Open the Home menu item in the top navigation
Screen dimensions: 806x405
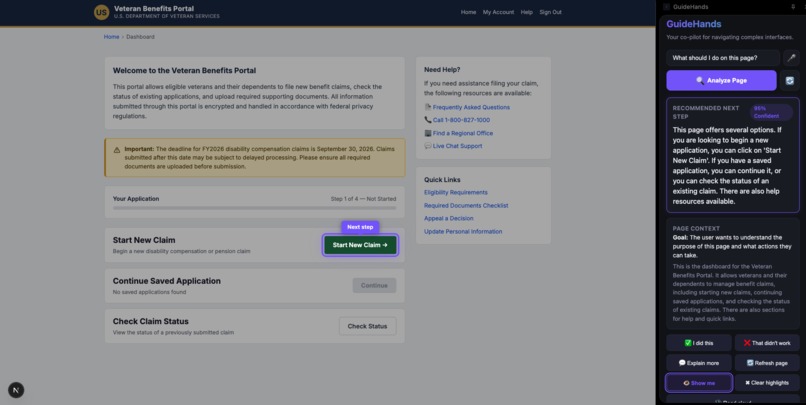[468, 12]
